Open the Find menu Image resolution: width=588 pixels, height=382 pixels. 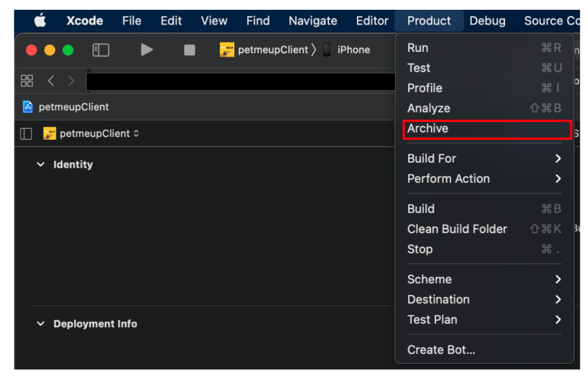click(x=258, y=21)
